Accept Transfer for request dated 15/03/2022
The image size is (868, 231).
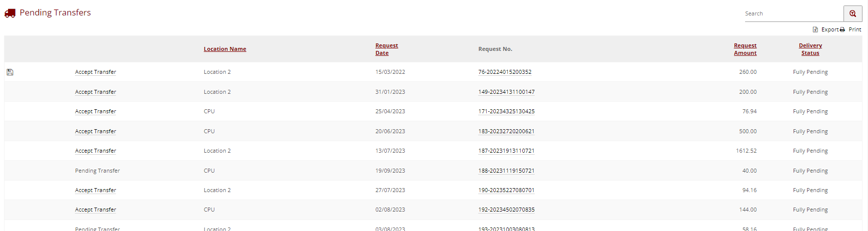(95, 72)
